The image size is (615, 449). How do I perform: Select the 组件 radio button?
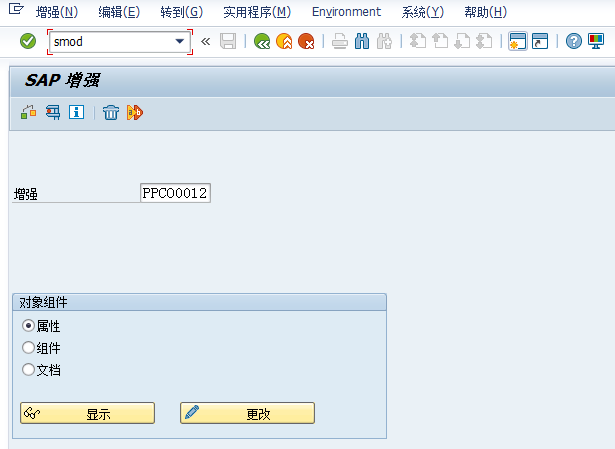coord(28,348)
